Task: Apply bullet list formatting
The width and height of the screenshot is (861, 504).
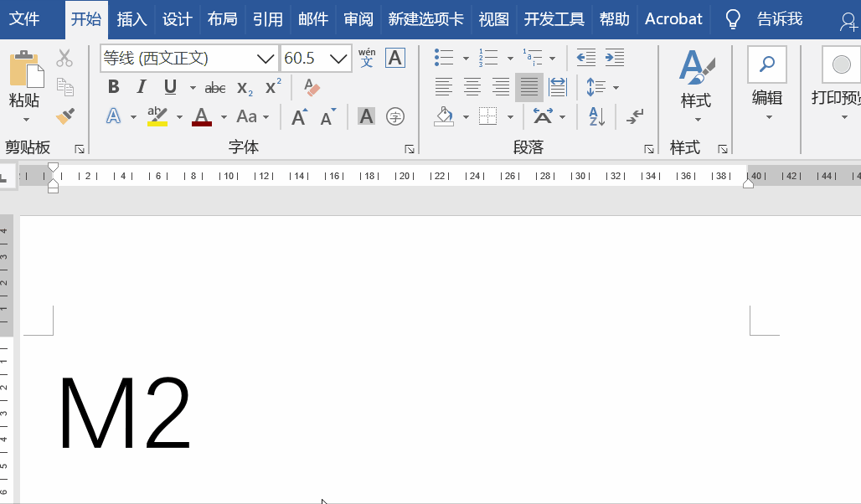Action: pyautogui.click(x=444, y=58)
